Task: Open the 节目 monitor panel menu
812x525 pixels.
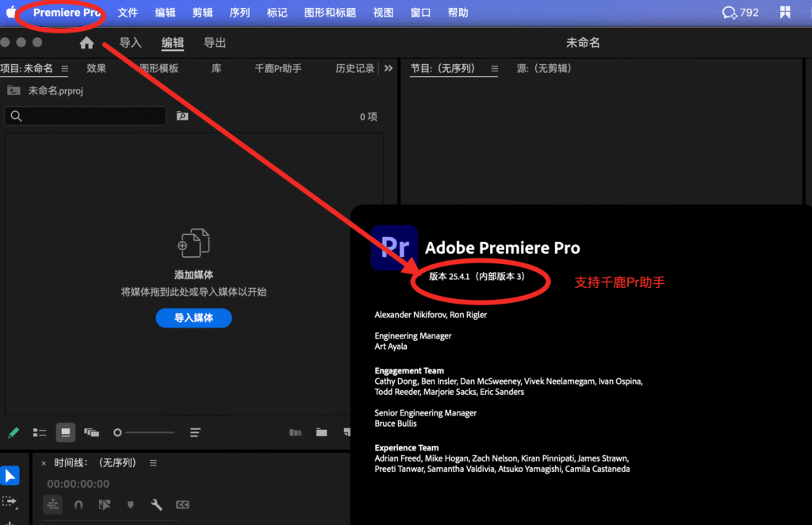Action: (494, 68)
